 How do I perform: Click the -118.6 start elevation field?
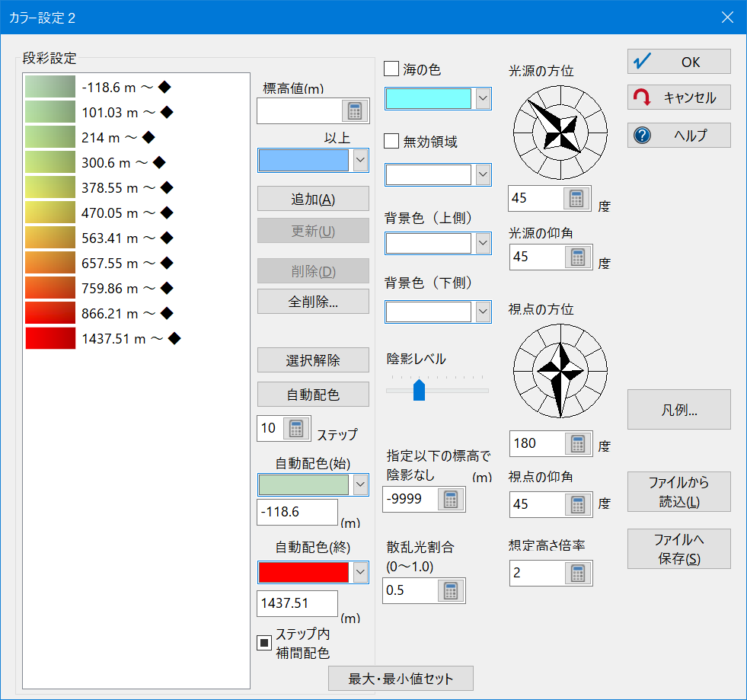297,512
